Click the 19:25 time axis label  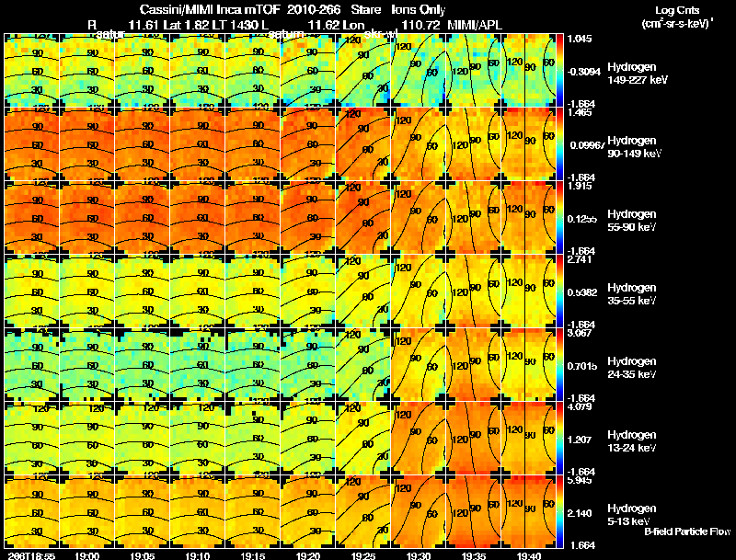363,556
